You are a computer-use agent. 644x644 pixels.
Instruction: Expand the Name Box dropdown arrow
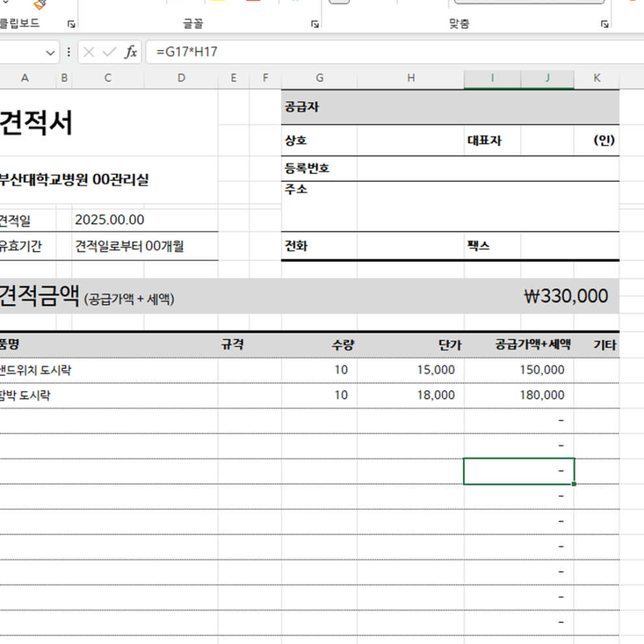tap(50, 53)
